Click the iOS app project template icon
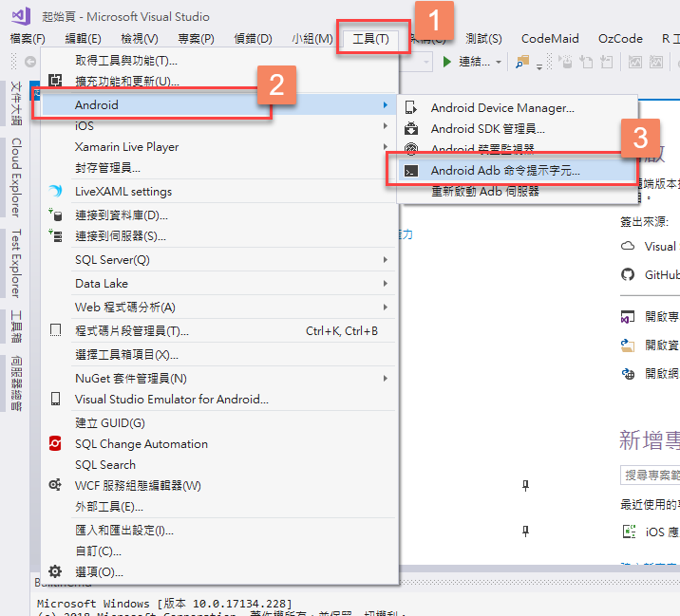 click(x=629, y=532)
